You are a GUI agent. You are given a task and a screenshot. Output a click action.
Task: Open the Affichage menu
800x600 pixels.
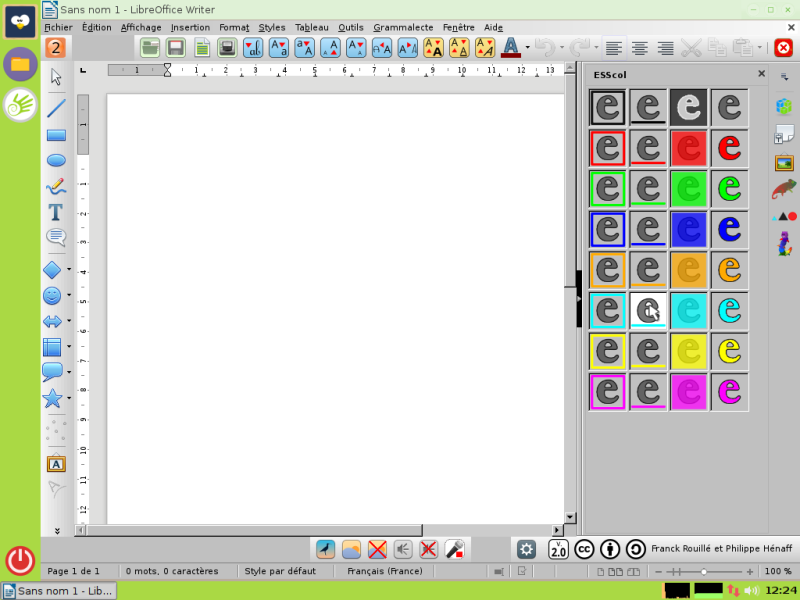point(141,28)
